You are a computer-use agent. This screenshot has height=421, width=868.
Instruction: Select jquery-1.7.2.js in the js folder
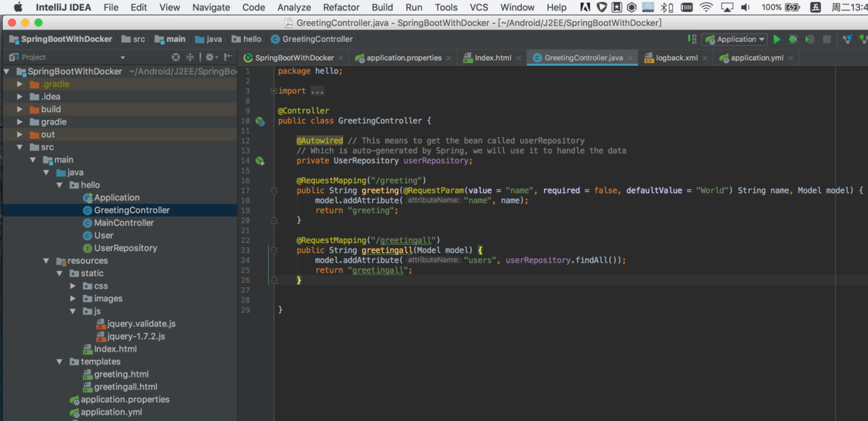coord(136,336)
